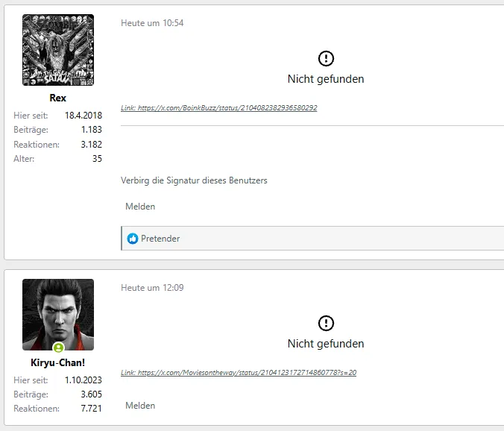This screenshot has height=431, width=504.
Task: Click the 'Hier seit:' label under Rex
Action: point(31,116)
